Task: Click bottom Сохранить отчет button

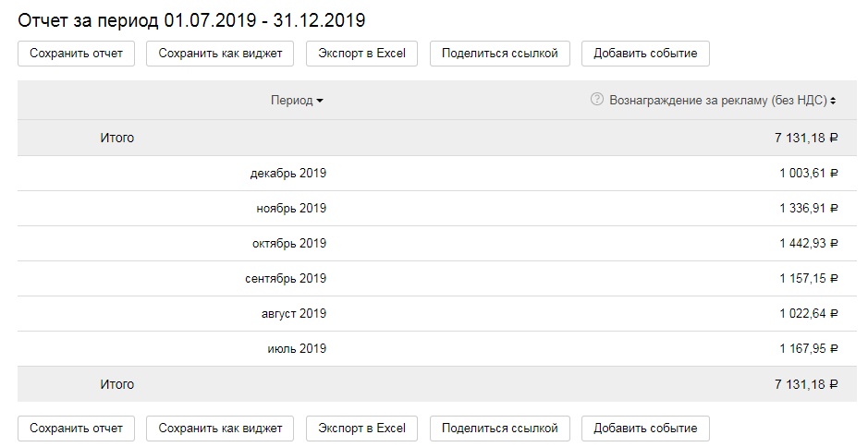Action: 76,429
